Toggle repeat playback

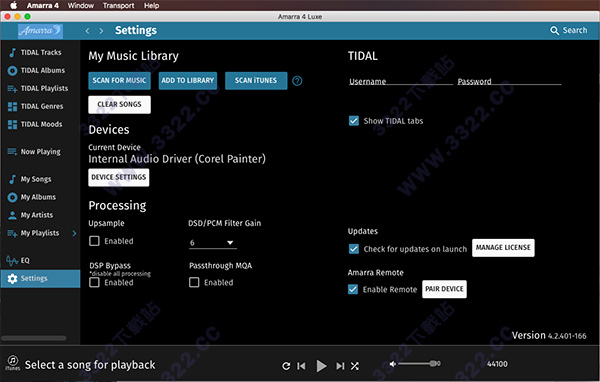(286, 366)
